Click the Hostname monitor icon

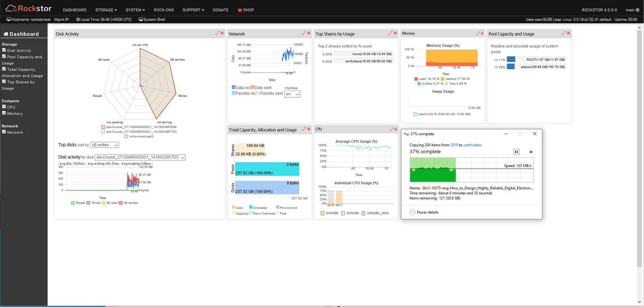coord(8,19)
